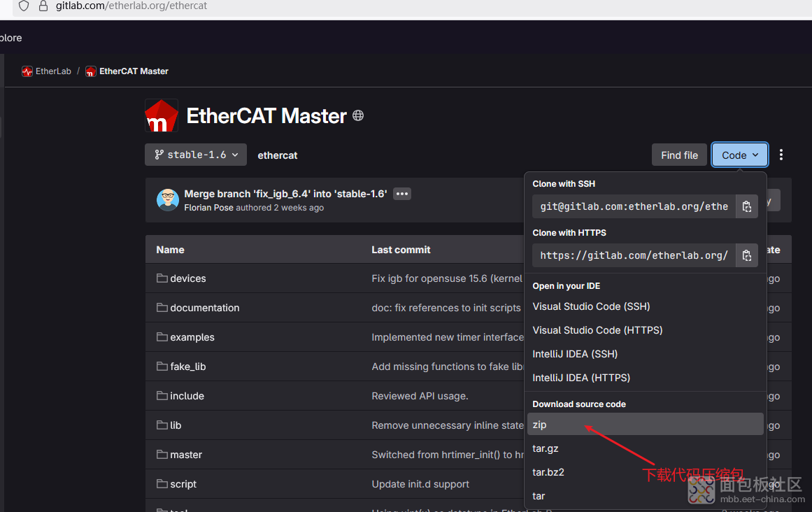Download source code as zip
812x512 pixels.
(x=646, y=424)
